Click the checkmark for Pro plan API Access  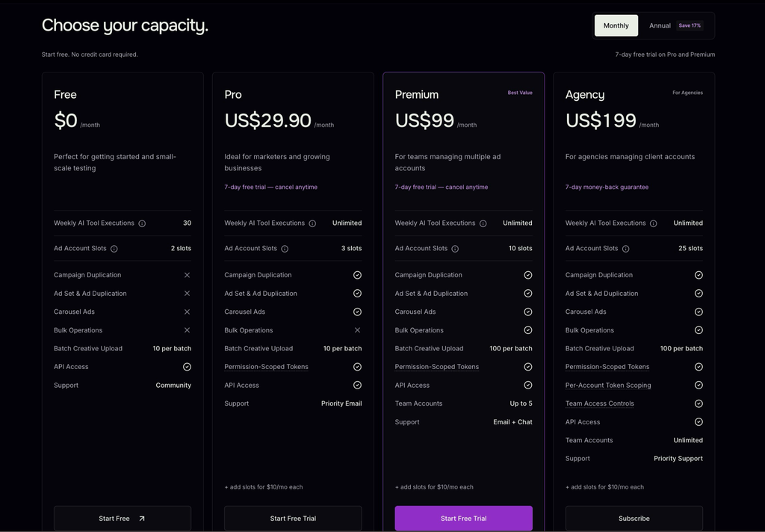(358, 385)
